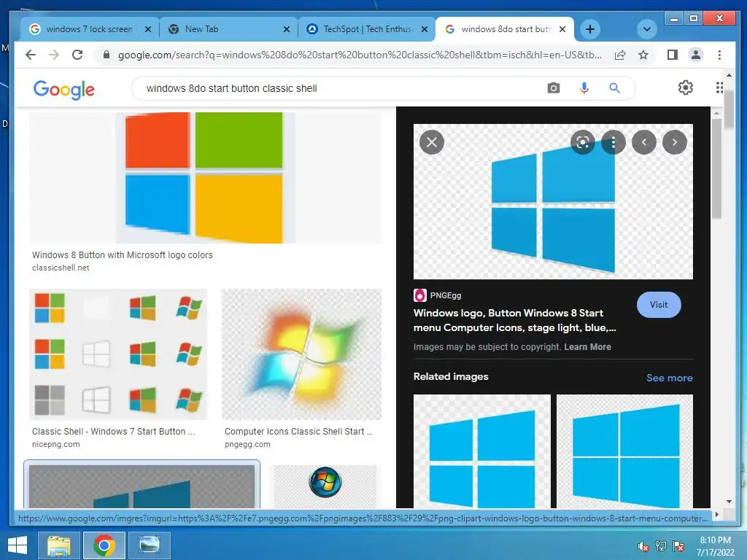Switch to the New Tab tab

(x=228, y=29)
